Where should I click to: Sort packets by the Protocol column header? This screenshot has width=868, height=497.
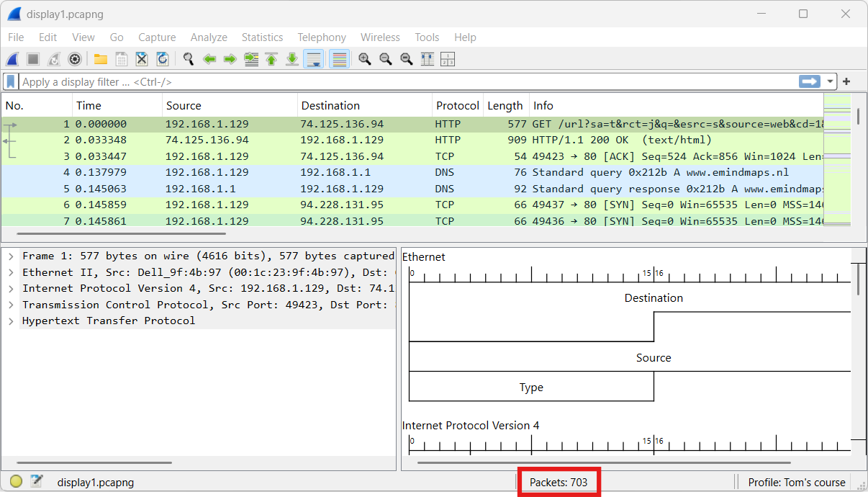click(457, 106)
